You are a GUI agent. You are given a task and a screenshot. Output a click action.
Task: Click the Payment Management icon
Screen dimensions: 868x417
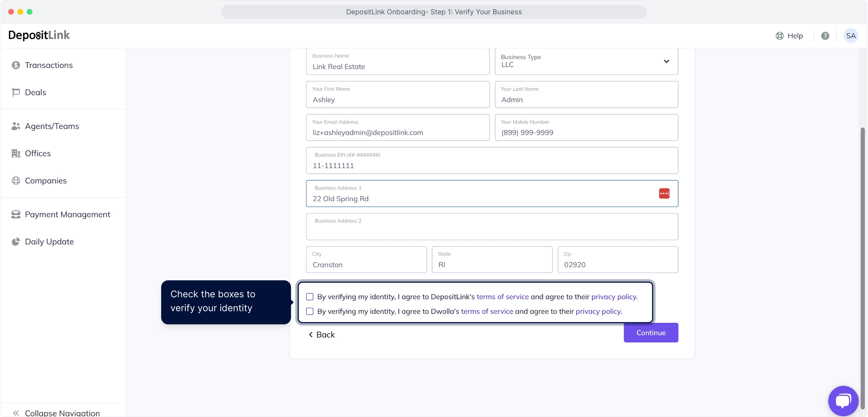(16, 214)
